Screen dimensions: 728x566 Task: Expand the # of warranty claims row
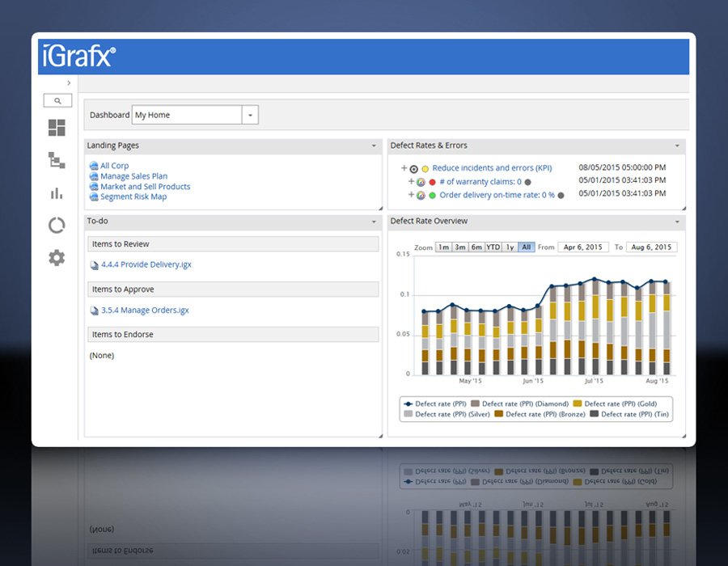tap(411, 181)
